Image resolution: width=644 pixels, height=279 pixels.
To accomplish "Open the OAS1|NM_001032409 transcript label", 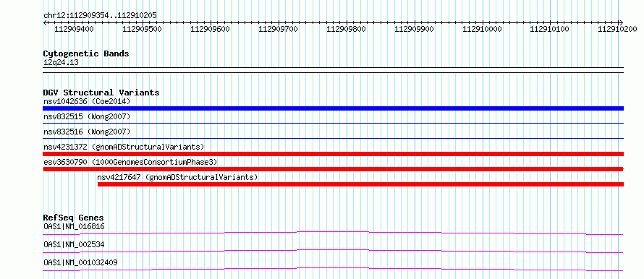I will [x=80, y=262].
